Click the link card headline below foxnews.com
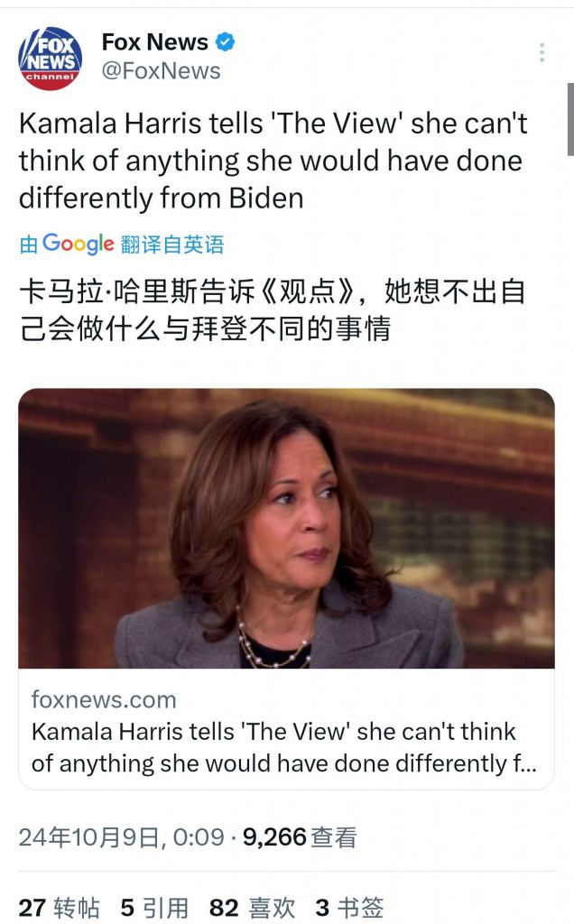The height and width of the screenshot is (924, 574). 284,747
